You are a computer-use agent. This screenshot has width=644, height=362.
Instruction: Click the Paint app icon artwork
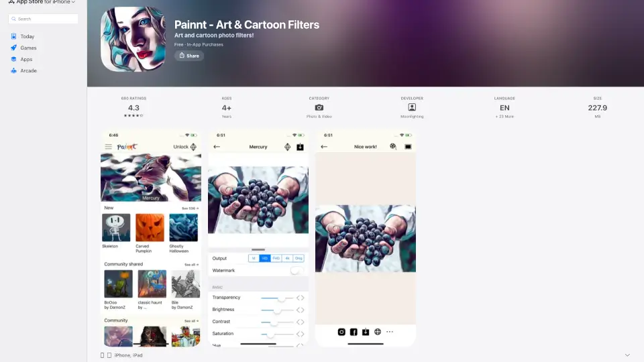point(133,39)
